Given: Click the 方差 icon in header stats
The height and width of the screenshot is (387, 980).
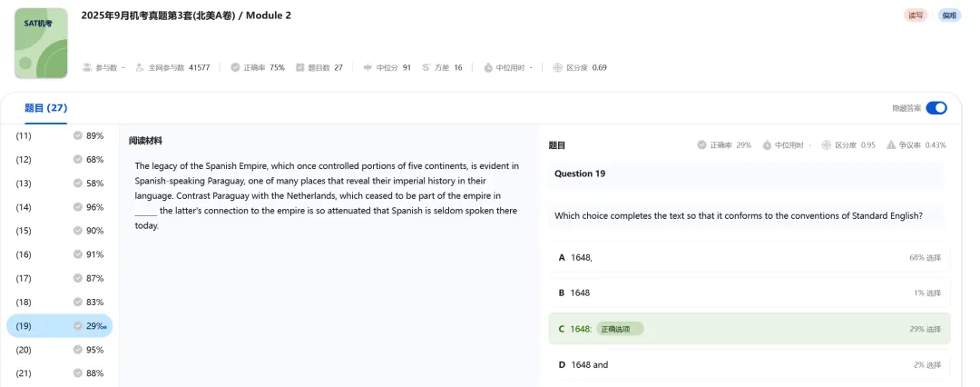Looking at the screenshot, I should point(426,67).
